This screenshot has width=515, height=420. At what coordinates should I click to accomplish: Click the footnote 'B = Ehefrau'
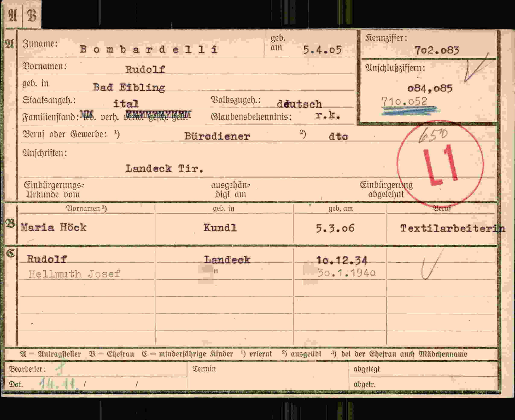click(111, 354)
